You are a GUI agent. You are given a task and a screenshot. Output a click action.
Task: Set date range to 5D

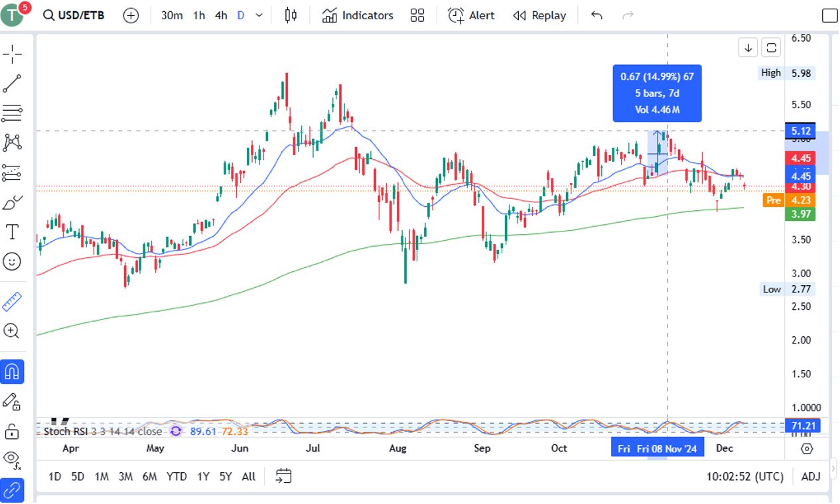78,476
